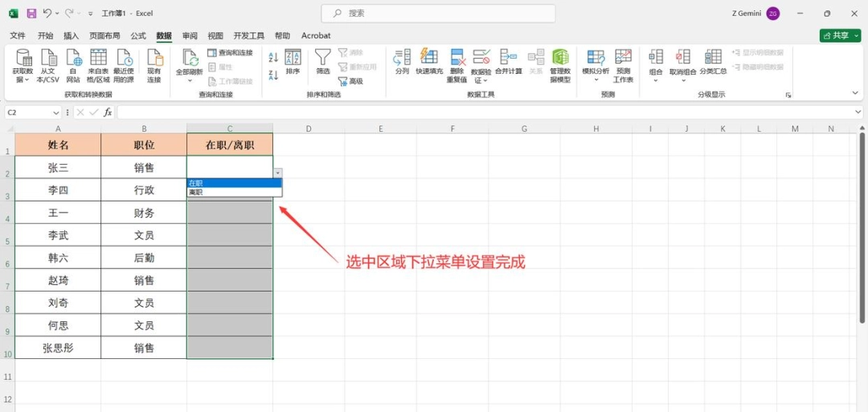Open the 文件 menu tab

(x=18, y=35)
